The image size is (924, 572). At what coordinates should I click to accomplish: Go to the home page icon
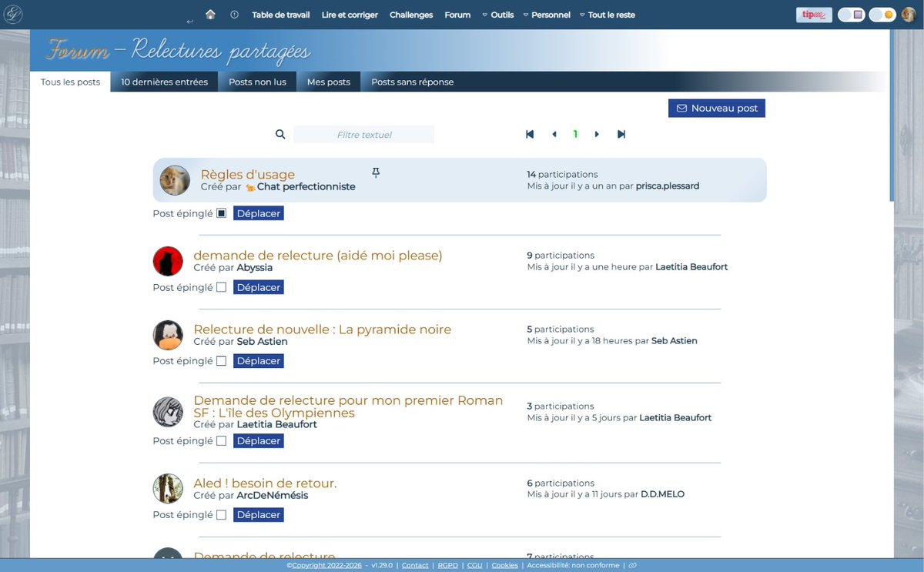210,15
